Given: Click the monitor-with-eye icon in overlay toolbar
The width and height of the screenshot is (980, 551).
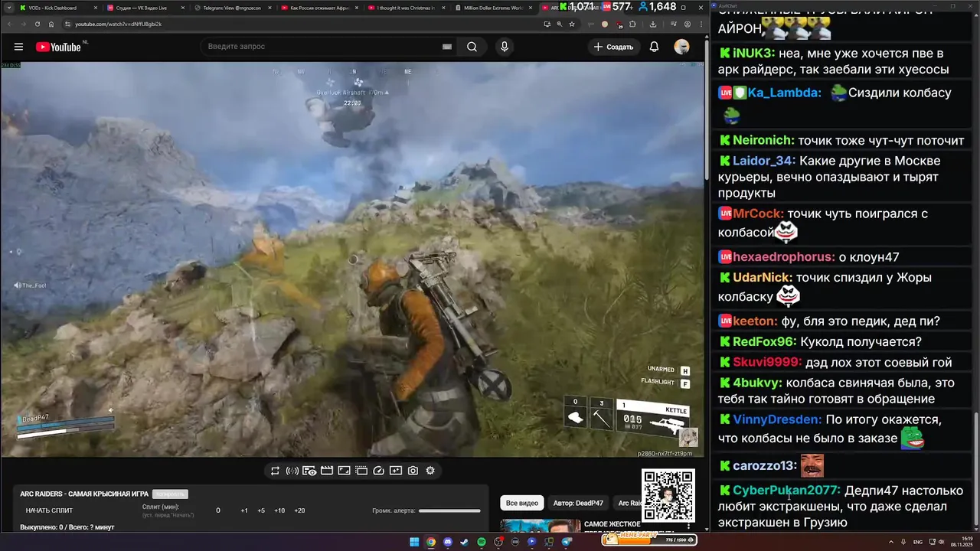Looking at the screenshot, I should click(x=309, y=471).
